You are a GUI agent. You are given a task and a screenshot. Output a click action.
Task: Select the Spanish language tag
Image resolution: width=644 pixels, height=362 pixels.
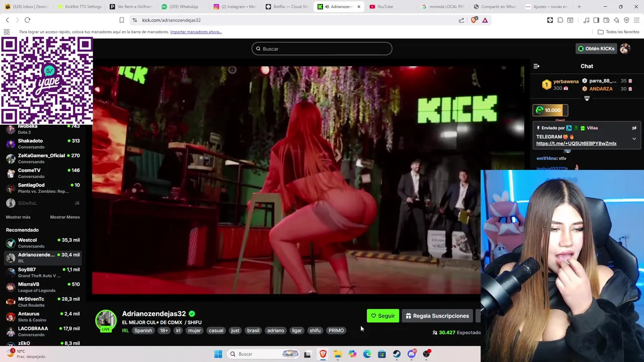pos(143,330)
